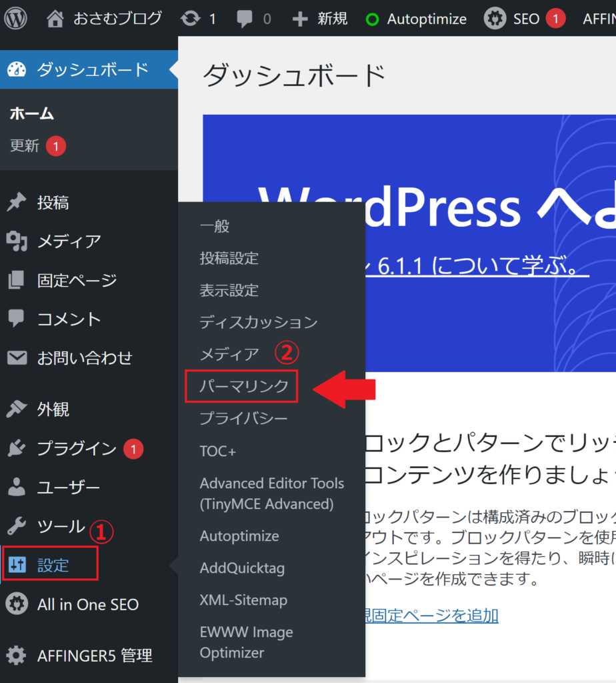The image size is (616, 683).
Task: Click the All in One SEO gear icon
Action: 17,604
